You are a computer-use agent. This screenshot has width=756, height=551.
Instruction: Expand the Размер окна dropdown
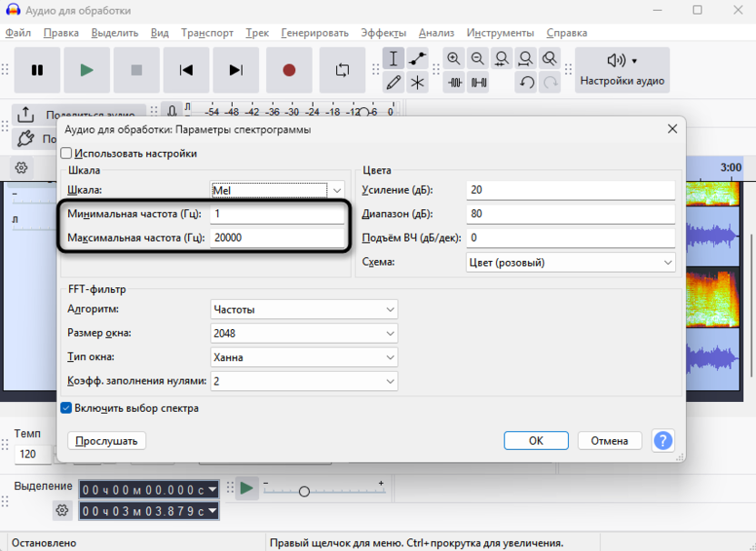point(303,333)
